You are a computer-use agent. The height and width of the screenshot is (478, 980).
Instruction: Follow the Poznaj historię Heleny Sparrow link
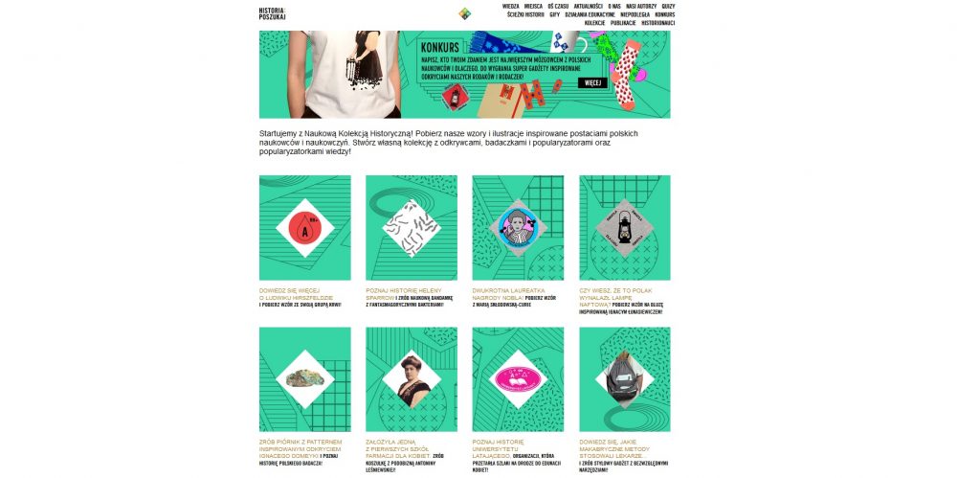pos(404,294)
